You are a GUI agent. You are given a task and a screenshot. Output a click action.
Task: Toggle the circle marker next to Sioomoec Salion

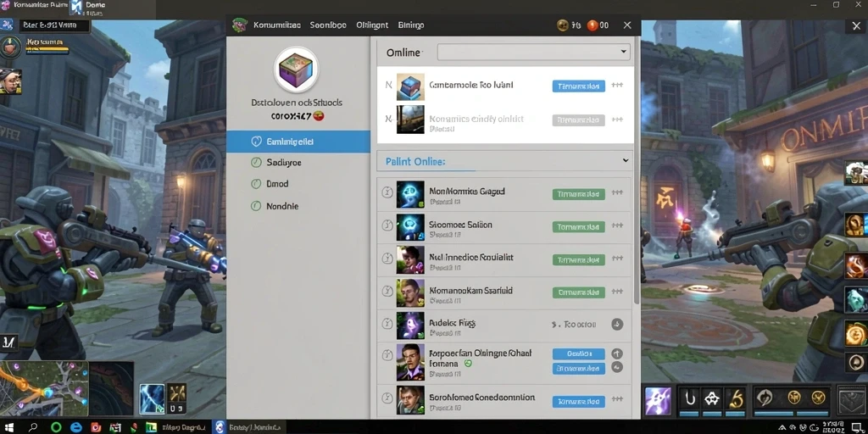point(387,225)
